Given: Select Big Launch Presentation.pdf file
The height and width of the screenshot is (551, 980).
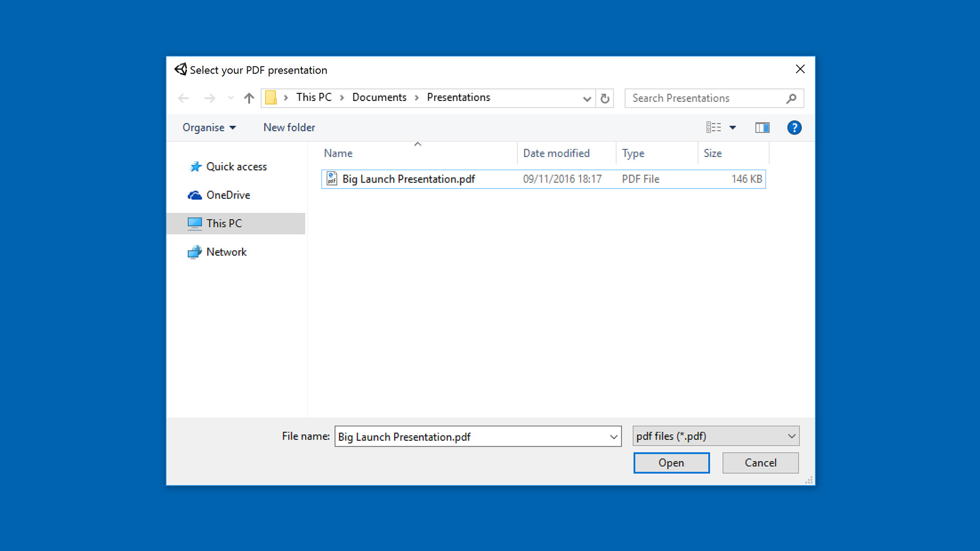Looking at the screenshot, I should point(408,179).
